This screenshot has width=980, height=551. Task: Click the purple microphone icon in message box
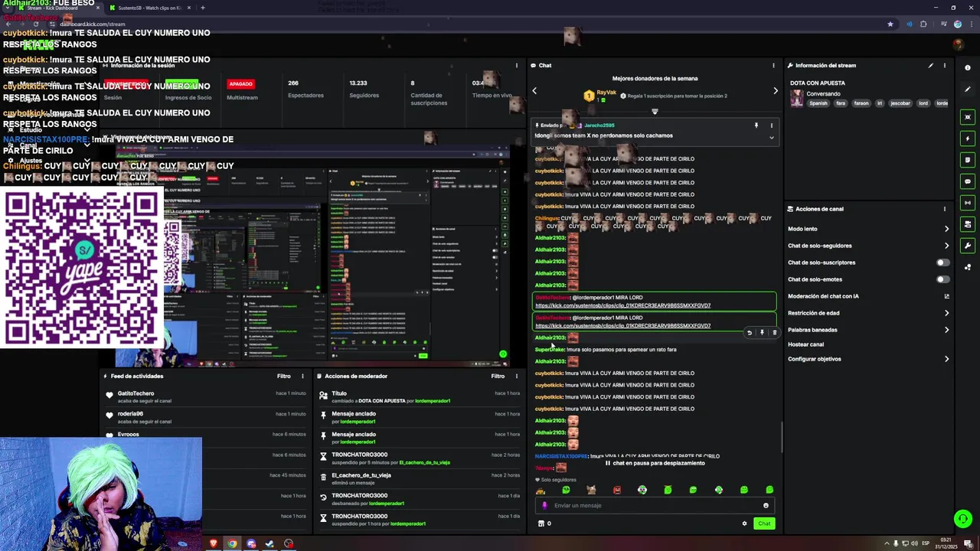(545, 505)
